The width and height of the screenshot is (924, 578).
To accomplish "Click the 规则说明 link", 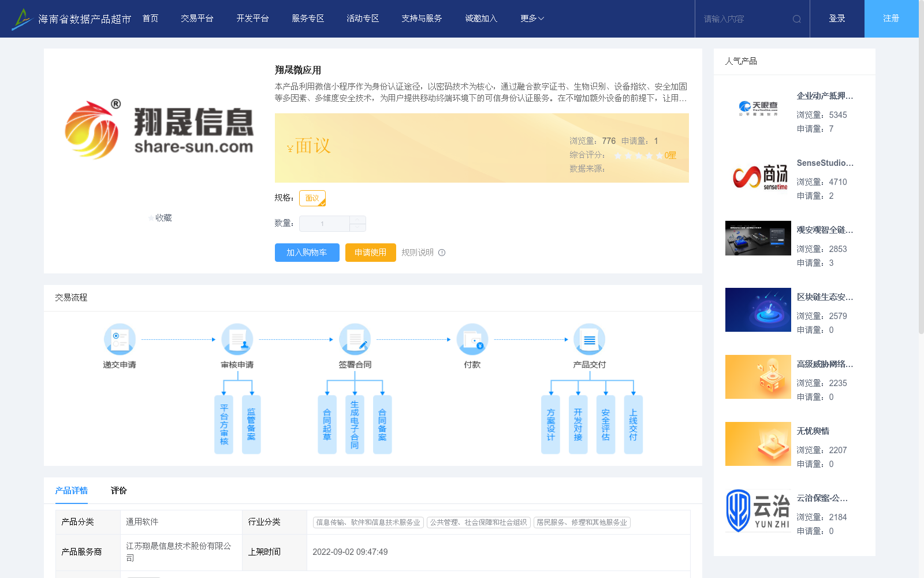I will click(418, 253).
